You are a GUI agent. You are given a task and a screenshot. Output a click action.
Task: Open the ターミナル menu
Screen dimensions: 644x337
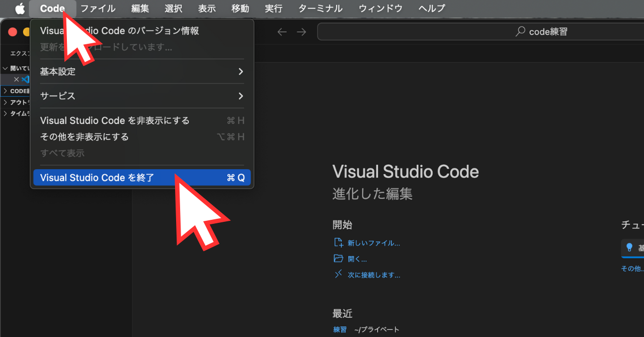point(320,8)
